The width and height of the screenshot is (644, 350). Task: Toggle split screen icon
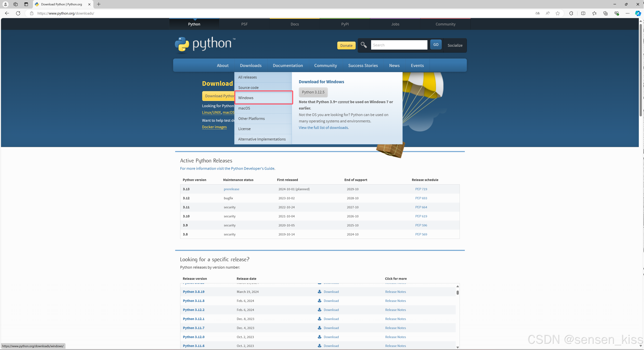[583, 13]
